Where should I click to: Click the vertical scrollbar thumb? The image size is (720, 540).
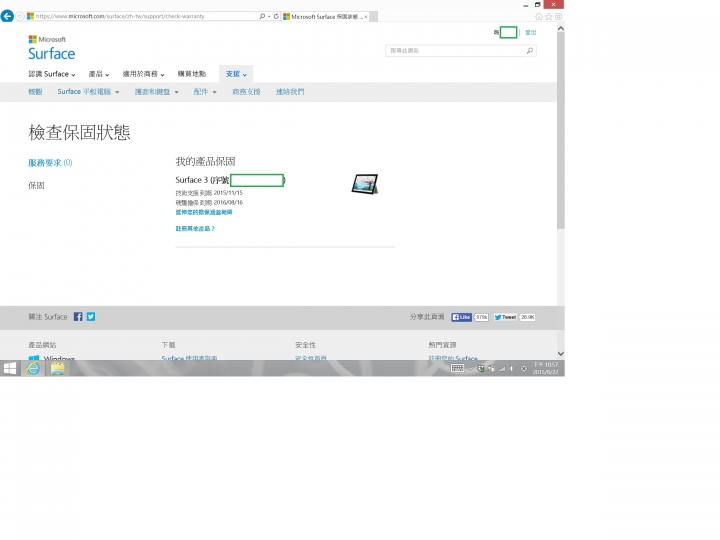(561, 130)
